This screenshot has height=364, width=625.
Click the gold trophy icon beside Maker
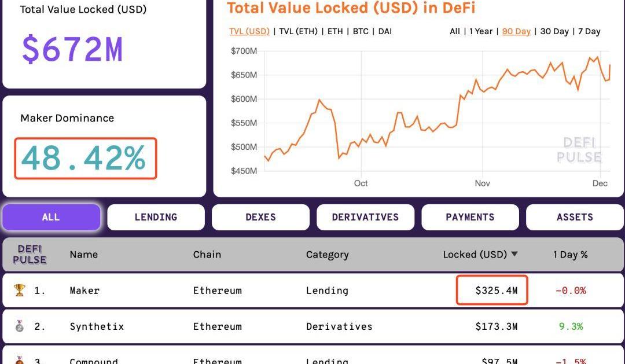(20, 290)
